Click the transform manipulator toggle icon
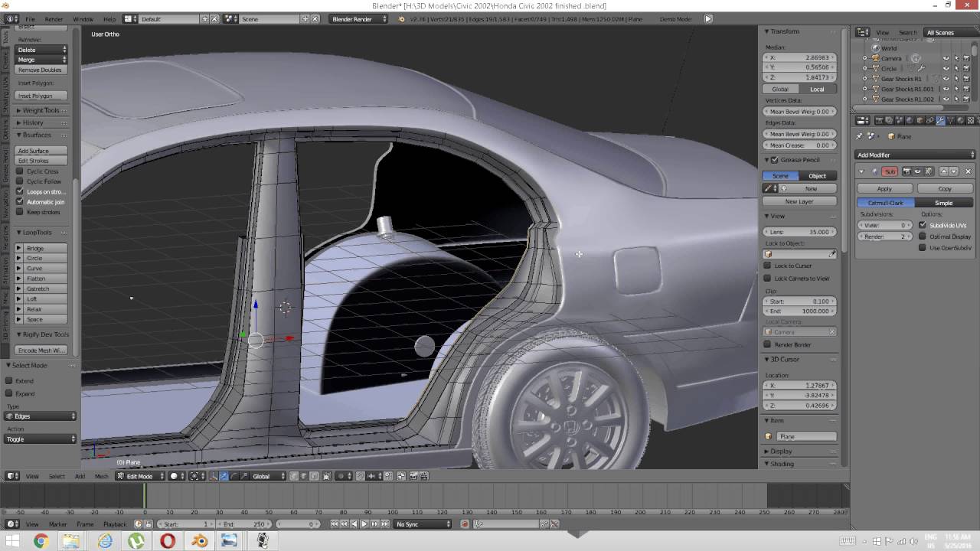980x551 pixels. point(214,476)
